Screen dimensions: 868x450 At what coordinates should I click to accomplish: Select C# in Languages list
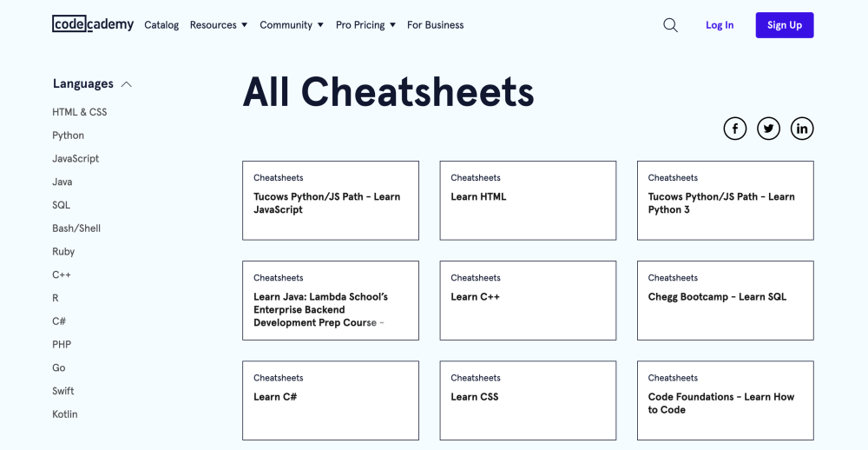click(59, 321)
